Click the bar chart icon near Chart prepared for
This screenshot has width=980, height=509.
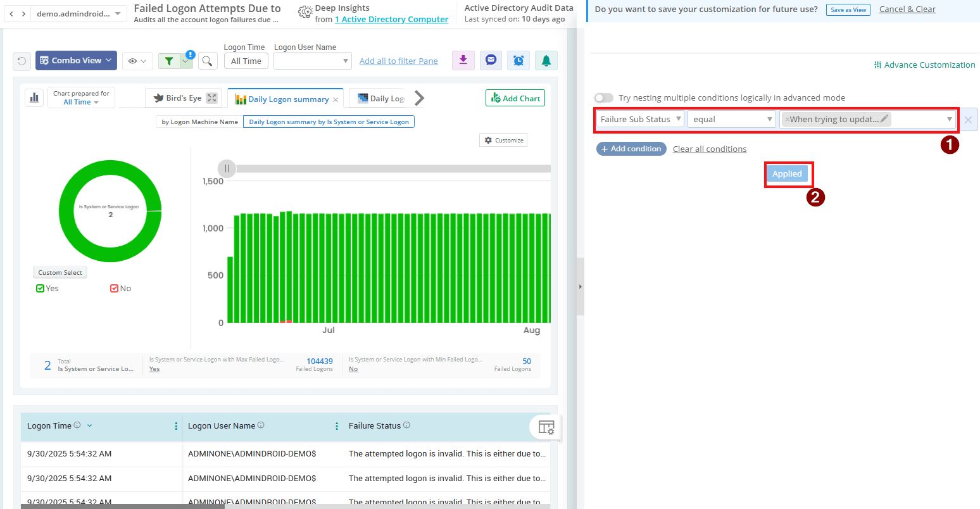34,97
